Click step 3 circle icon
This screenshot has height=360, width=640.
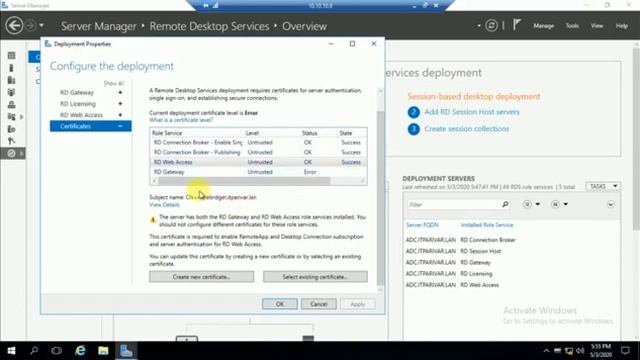(413, 129)
